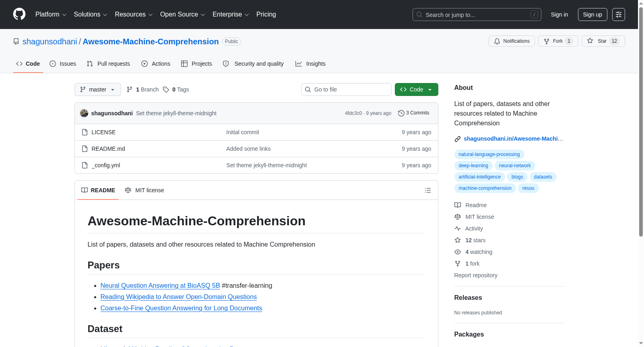Click the repository icon beside shagunsodhani
This screenshot has width=644, height=347.
coord(16,42)
